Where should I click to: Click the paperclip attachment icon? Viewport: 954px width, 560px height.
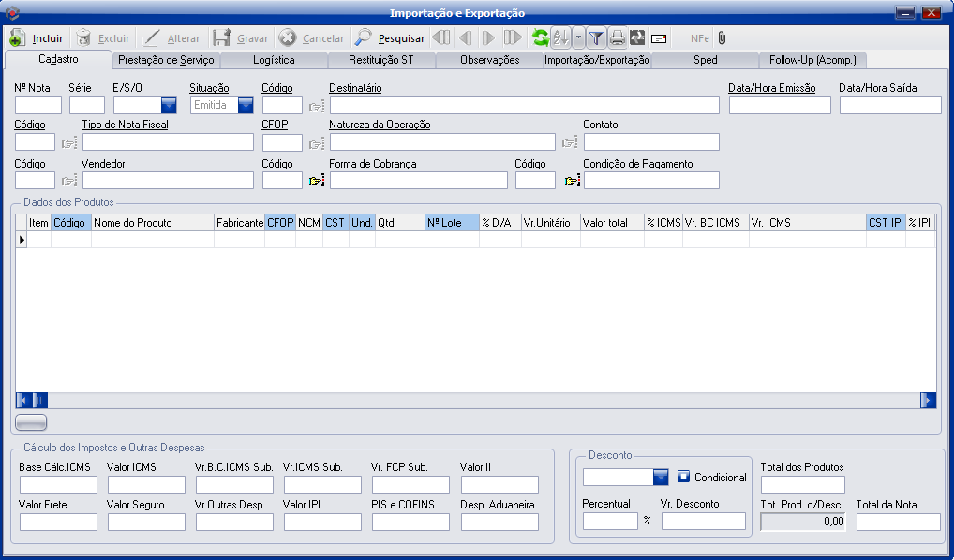722,38
